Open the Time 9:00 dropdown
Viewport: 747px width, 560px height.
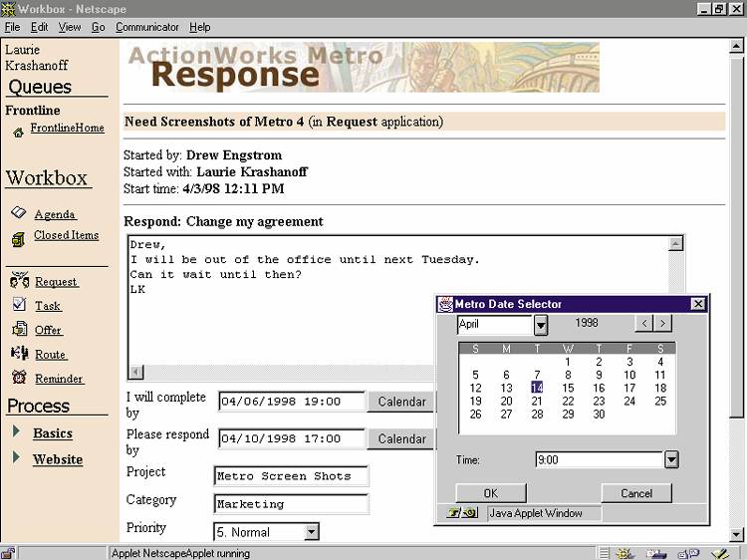[x=671, y=459]
